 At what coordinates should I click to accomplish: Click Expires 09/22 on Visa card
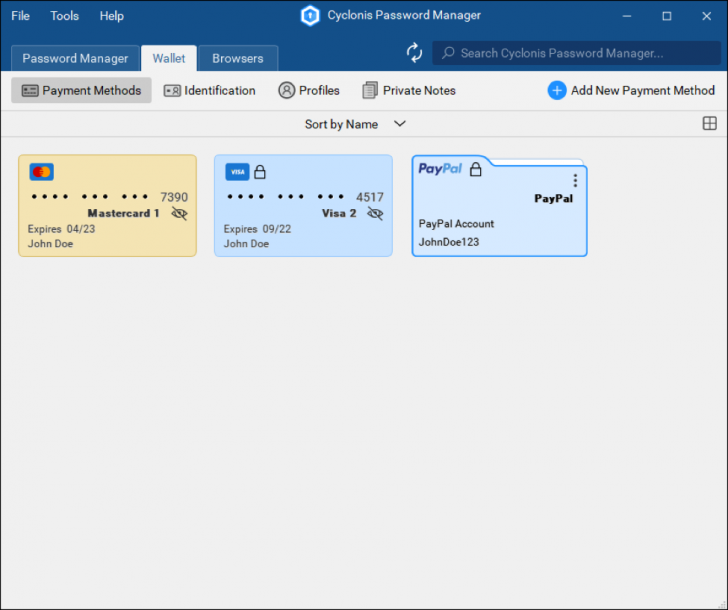pyautogui.click(x=257, y=229)
